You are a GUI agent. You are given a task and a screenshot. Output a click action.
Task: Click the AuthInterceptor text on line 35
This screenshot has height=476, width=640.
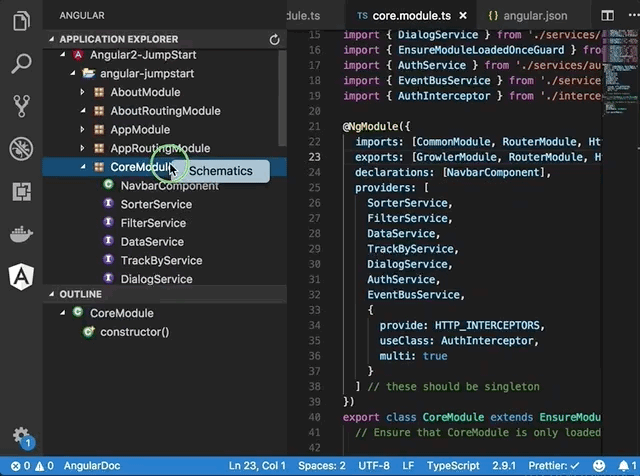487,340
